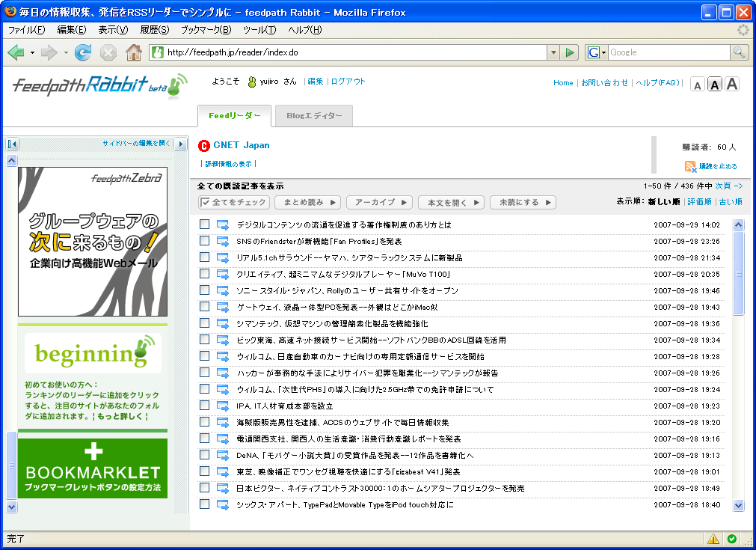
Task: Open the お問い合わせ link
Action: 605,83
